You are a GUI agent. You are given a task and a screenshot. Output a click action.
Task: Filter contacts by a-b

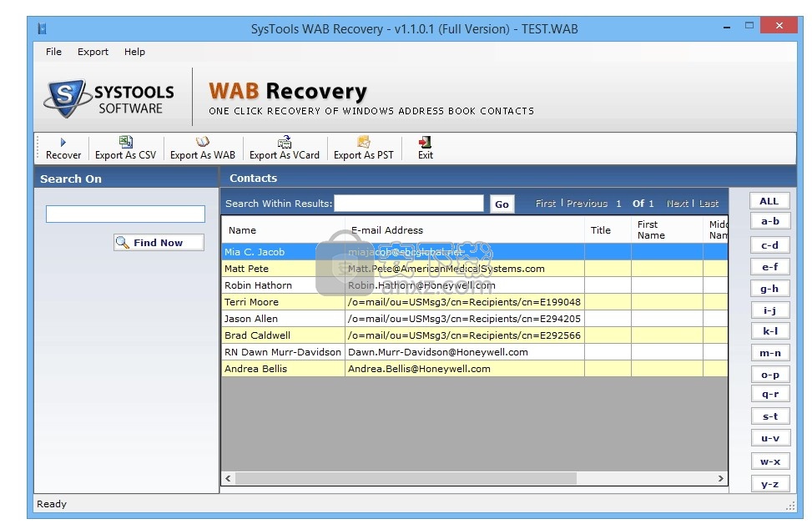pyautogui.click(x=770, y=221)
